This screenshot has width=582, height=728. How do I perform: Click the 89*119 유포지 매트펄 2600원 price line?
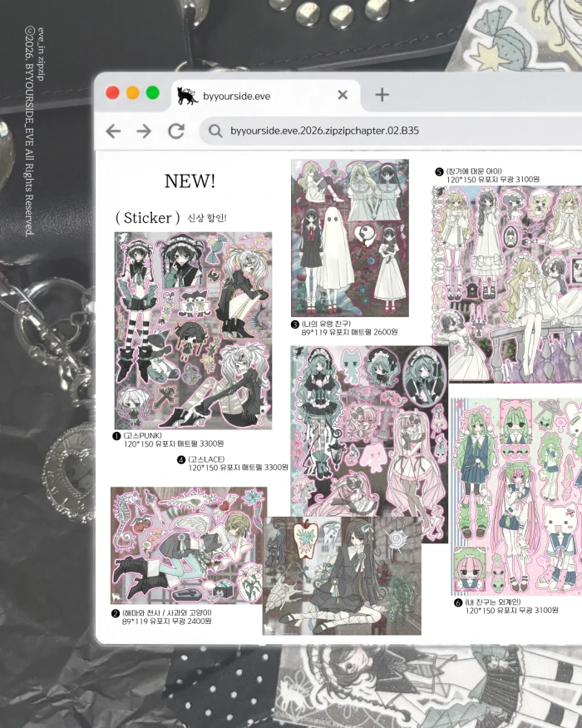coord(349,332)
